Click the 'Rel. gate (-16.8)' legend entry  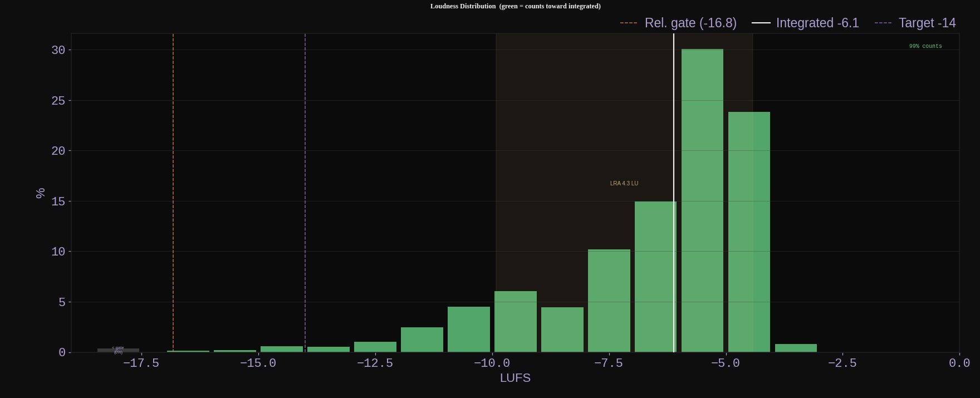click(x=678, y=23)
